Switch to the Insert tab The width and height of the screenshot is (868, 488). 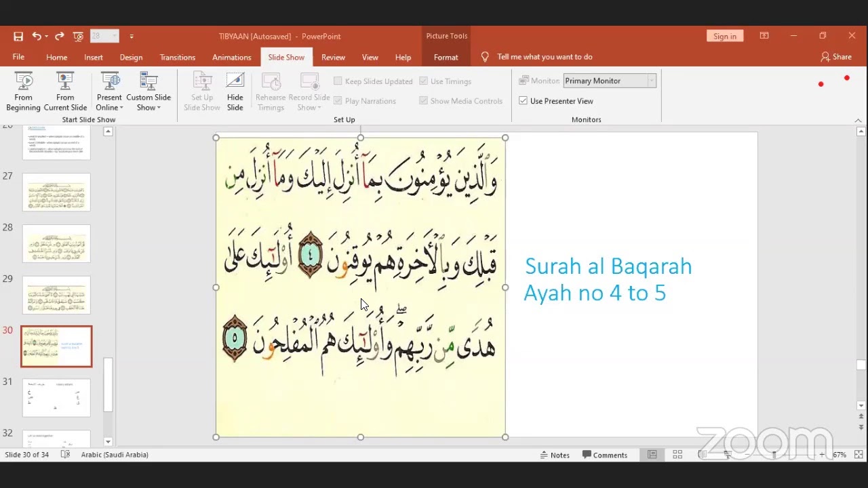[x=94, y=57]
